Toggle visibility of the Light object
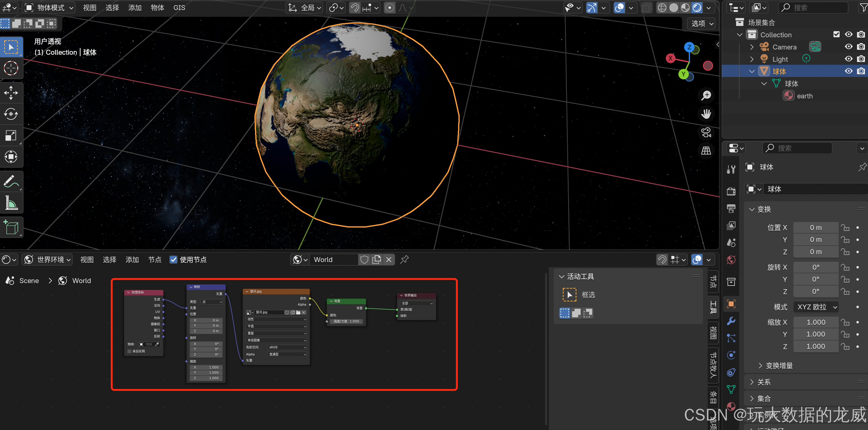 click(848, 59)
